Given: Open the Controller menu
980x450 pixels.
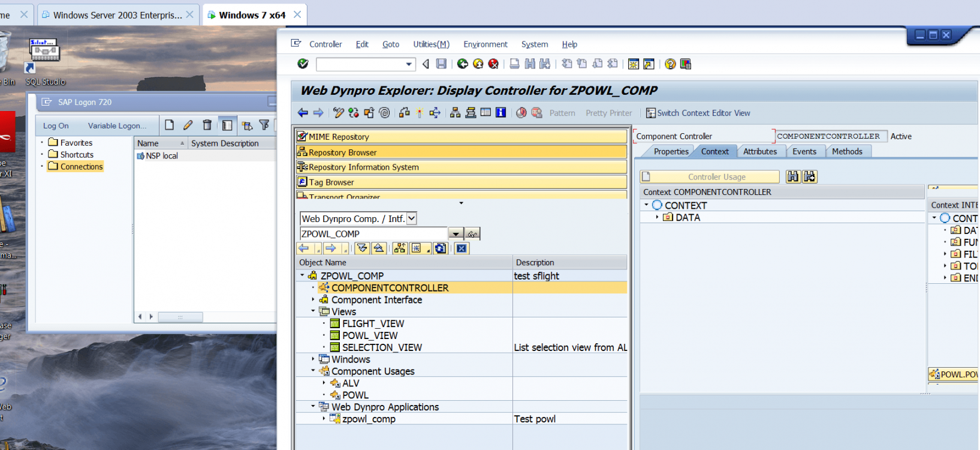Looking at the screenshot, I should click(x=325, y=44).
